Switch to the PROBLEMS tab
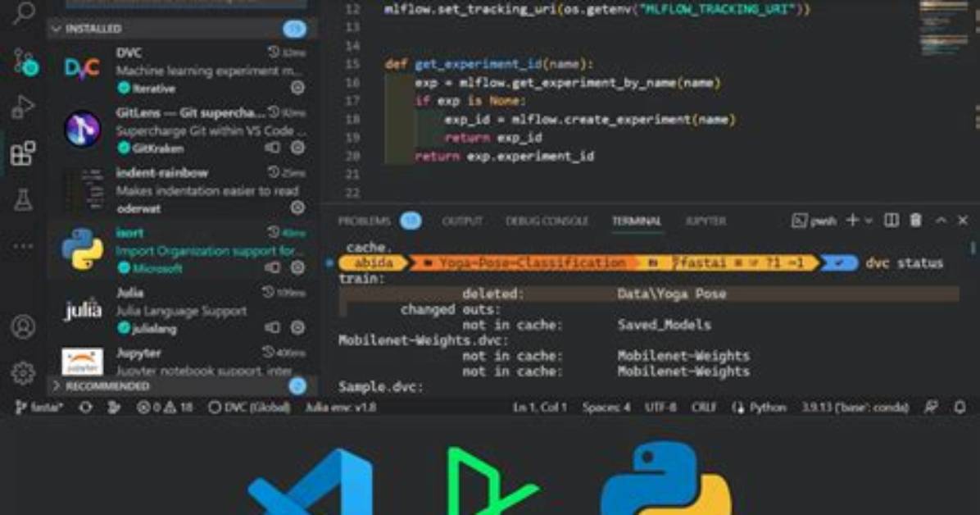The image size is (980, 515). pos(365,221)
